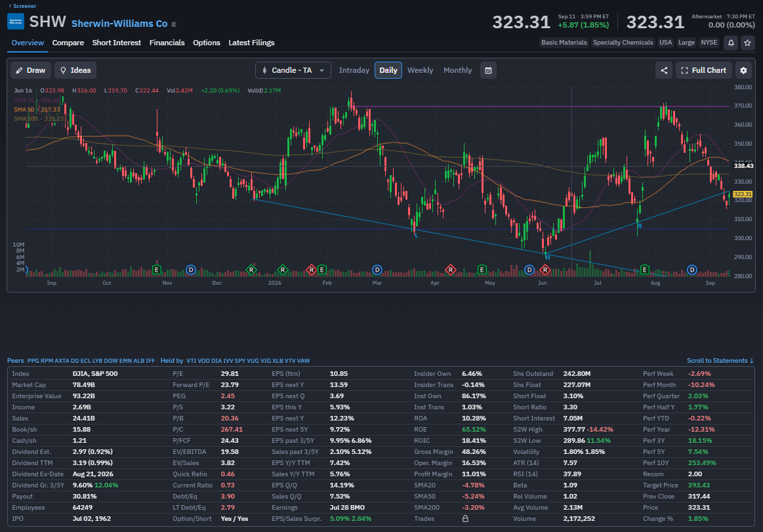This screenshot has height=532, width=763.
Task: Add SHW to favorites with star icon
Action: pyautogui.click(x=747, y=43)
